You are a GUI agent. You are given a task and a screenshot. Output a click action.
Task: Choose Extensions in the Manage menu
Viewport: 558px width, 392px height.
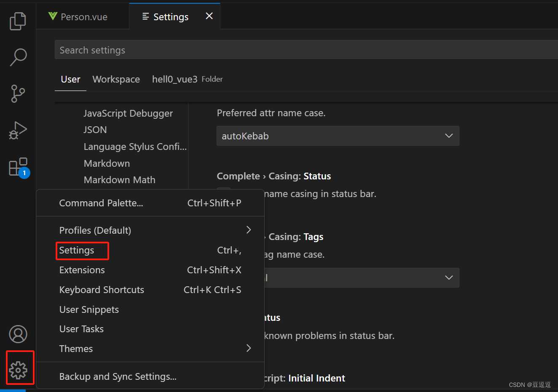coord(150,270)
